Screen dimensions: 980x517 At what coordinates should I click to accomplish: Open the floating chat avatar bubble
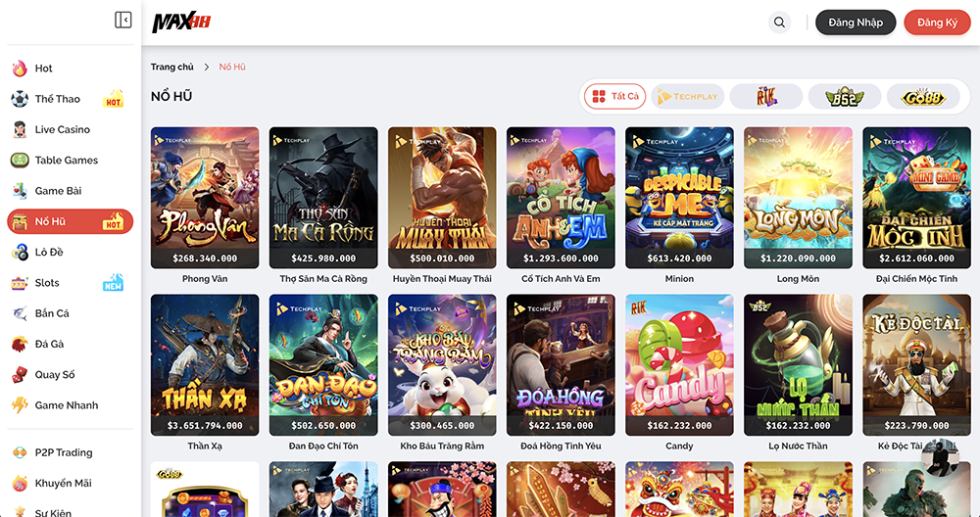[x=940, y=457]
